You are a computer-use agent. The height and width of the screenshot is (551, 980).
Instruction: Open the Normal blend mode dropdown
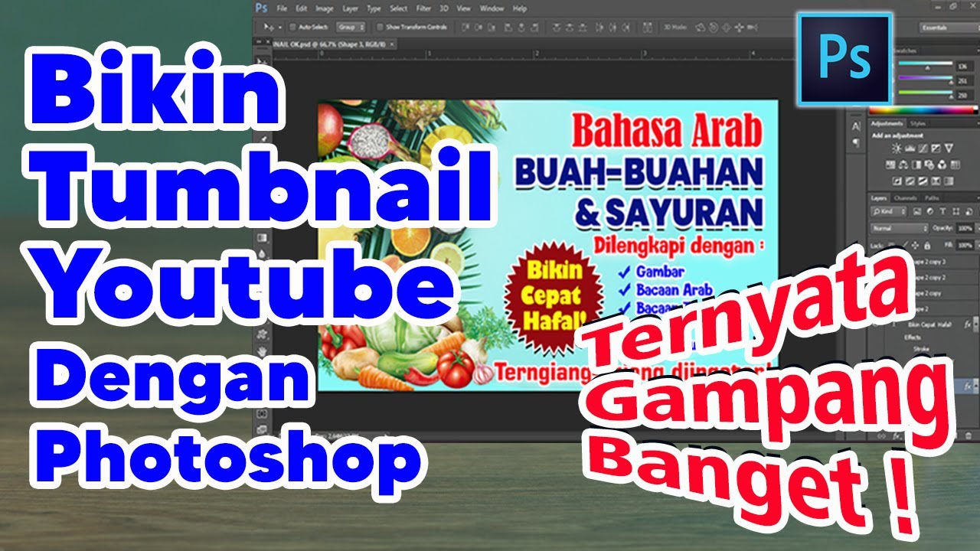900,228
